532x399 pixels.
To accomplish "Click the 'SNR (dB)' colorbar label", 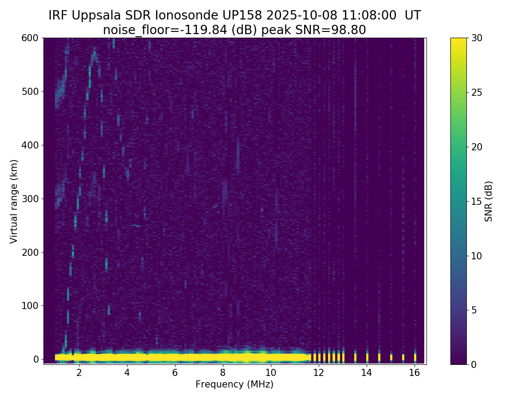I will pyautogui.click(x=489, y=201).
